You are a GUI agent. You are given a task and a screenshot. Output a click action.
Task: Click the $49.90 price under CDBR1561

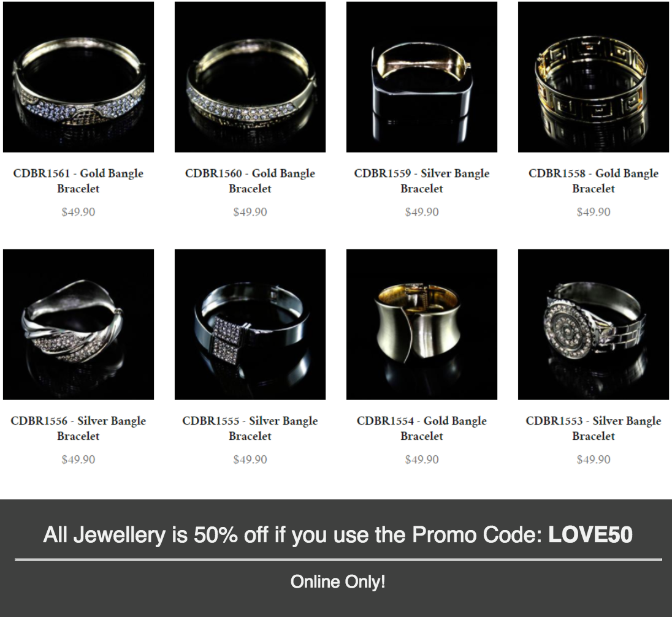[x=78, y=212]
